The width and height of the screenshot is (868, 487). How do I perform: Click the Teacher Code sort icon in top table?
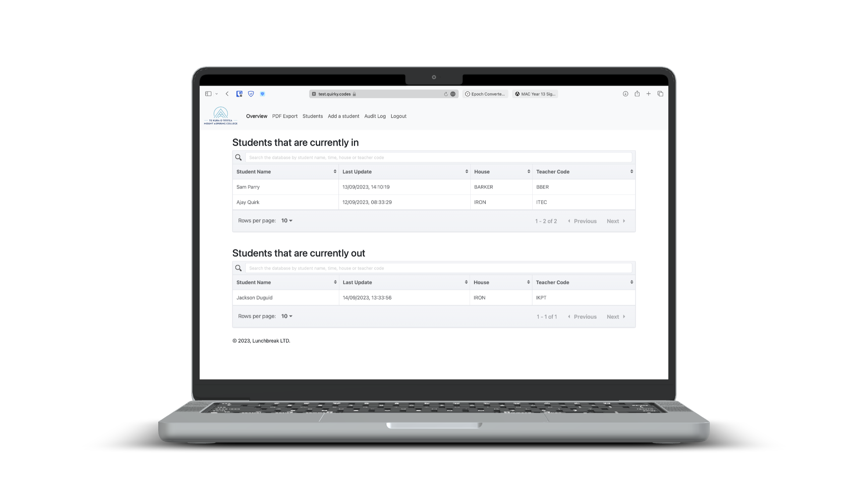tap(631, 172)
